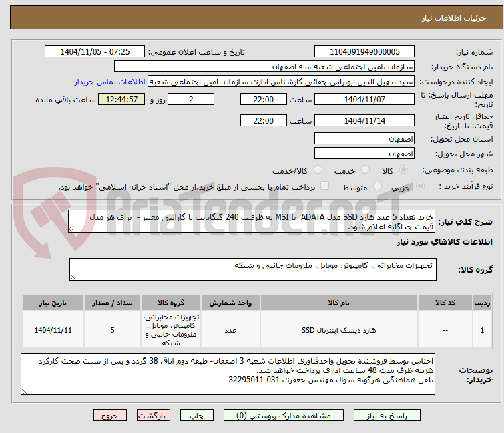Select the کالا radio button
The image size is (504, 433).
pyautogui.click(x=403, y=170)
